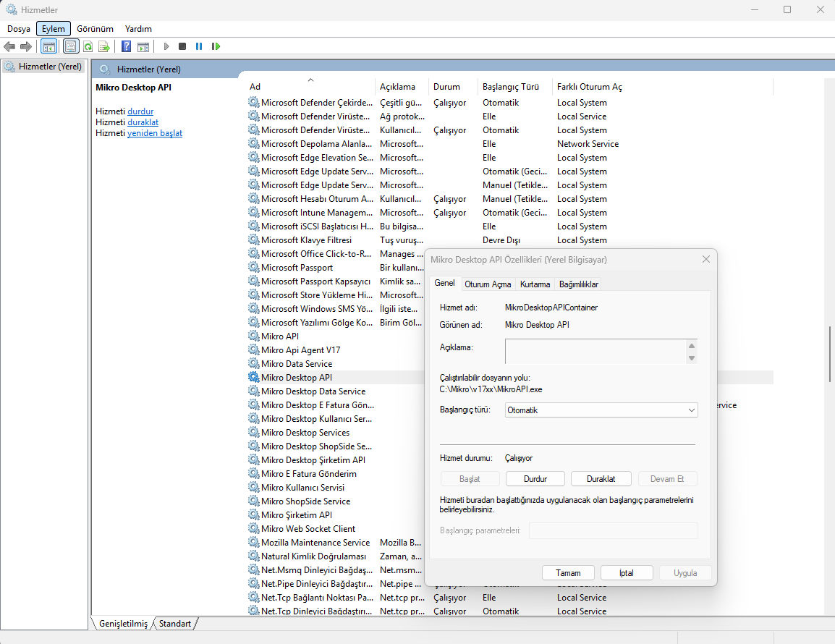The height and width of the screenshot is (644, 835).
Task: Click the Durdur button in dialog
Action: coord(535,479)
